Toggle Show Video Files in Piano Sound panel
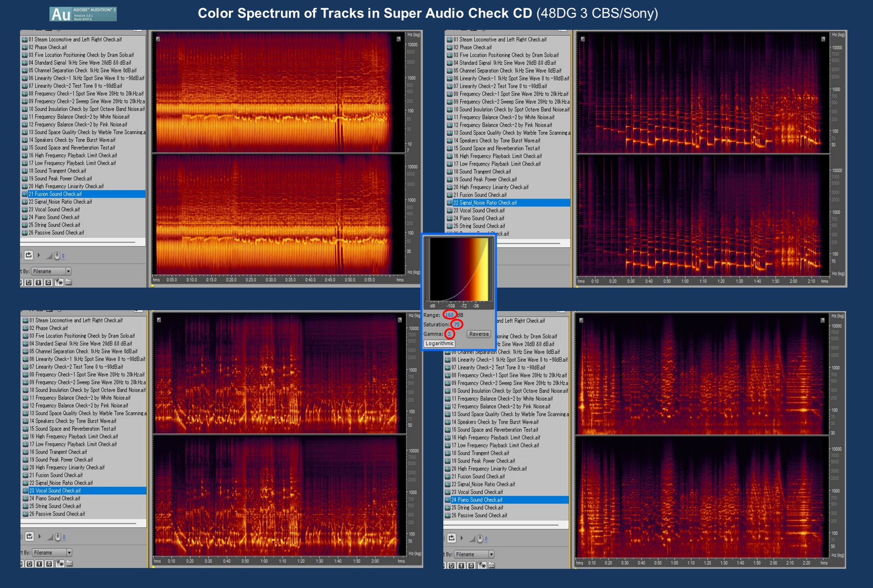The width and height of the screenshot is (873, 588). pyautogui.click(x=461, y=565)
